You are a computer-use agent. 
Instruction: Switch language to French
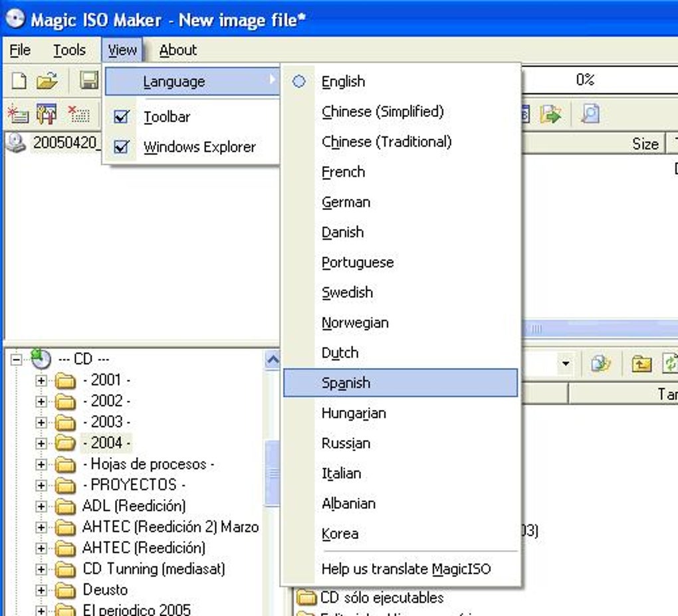(x=400, y=172)
